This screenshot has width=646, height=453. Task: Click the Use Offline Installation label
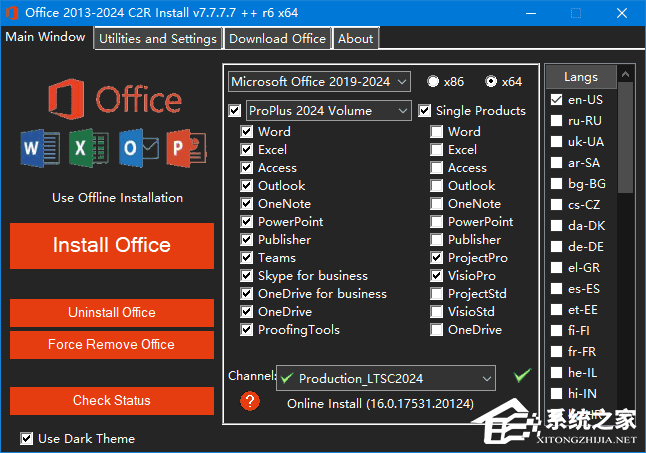tap(117, 198)
